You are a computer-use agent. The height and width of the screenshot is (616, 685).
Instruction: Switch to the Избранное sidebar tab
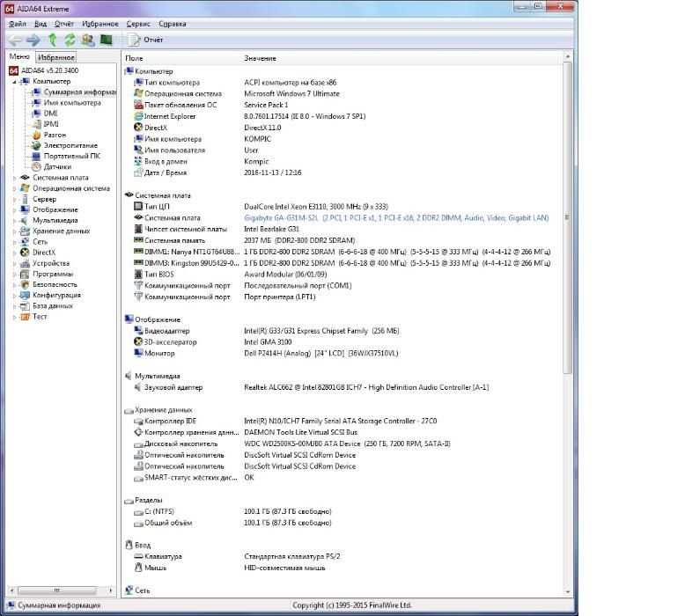(56, 57)
